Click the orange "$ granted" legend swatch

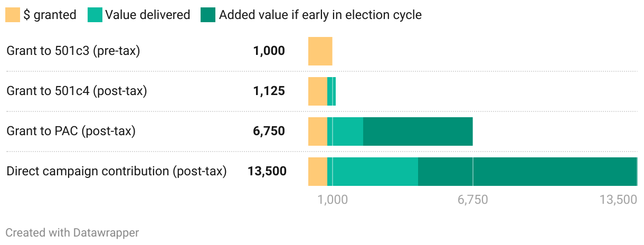[x=12, y=15]
